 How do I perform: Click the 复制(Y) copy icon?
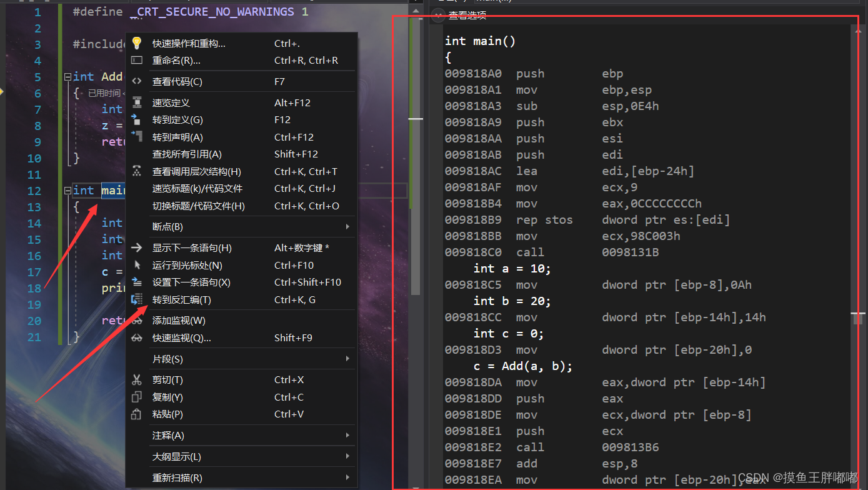pyautogui.click(x=137, y=397)
